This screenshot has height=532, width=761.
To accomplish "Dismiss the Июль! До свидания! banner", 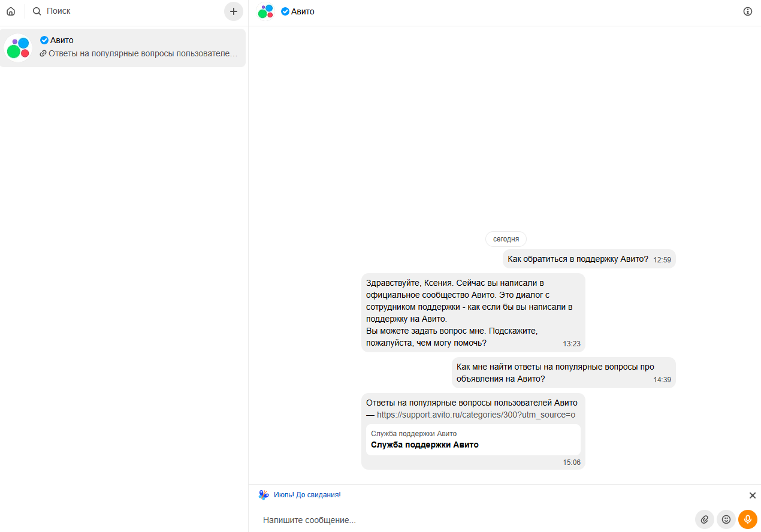I will 753,495.
